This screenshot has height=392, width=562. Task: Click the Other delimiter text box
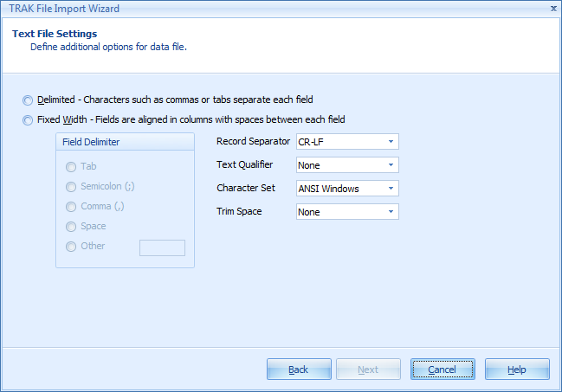[x=162, y=247]
